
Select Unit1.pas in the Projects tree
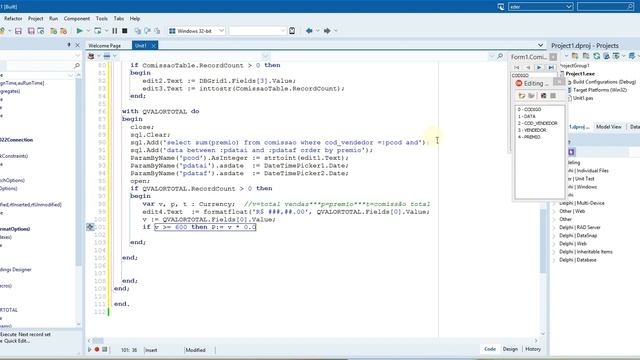point(583,98)
